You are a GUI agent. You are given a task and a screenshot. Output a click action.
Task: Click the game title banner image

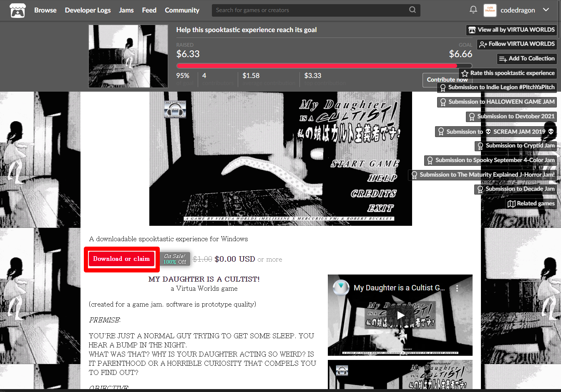(280, 159)
